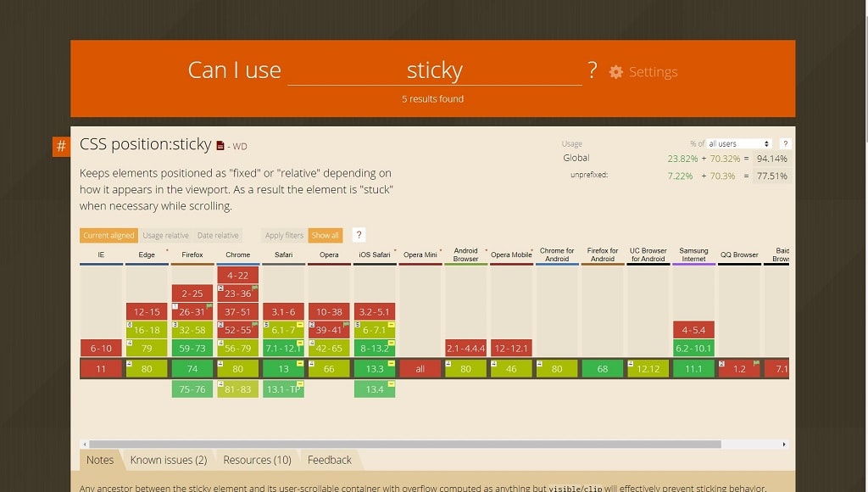Click the Opera Mini 'all' cell

coord(420,368)
